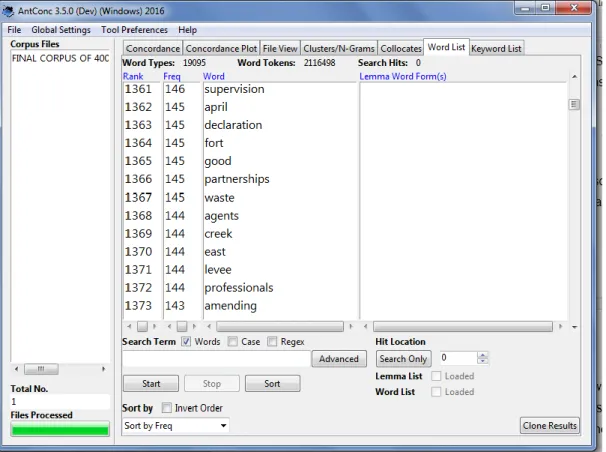Click the Freq column header
Image resolution: width=606 pixels, height=452 pixels.
tap(172, 76)
